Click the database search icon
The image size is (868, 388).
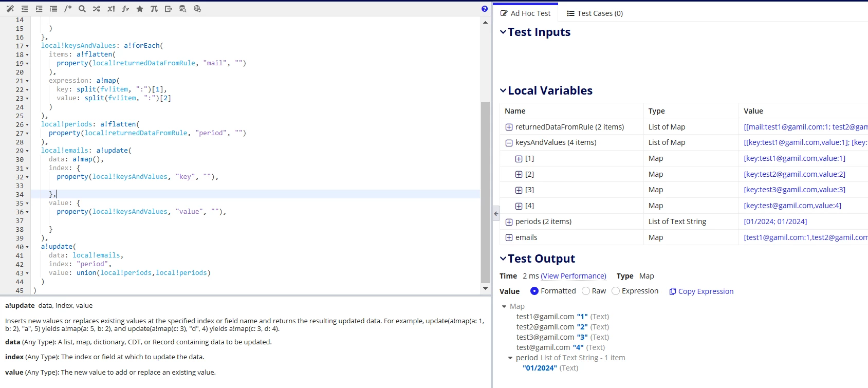point(183,9)
